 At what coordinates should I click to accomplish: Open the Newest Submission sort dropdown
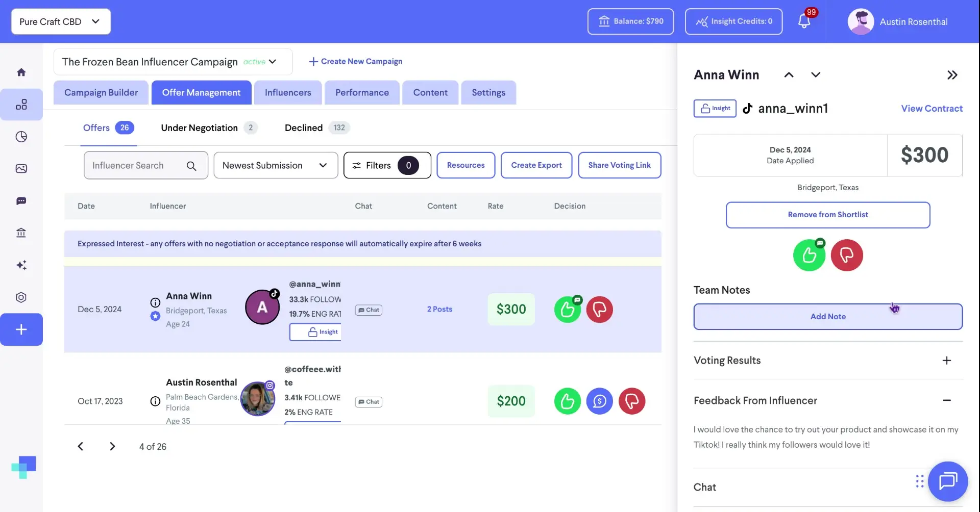[x=276, y=165]
